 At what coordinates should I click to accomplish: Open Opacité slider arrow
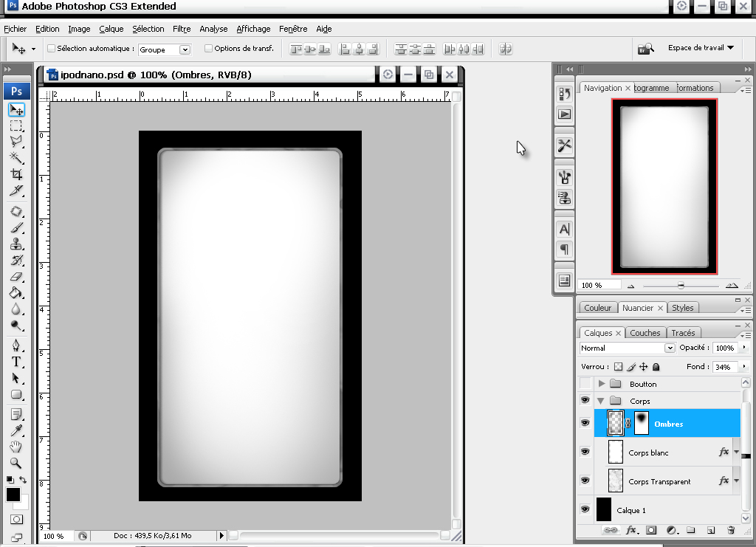coord(744,347)
